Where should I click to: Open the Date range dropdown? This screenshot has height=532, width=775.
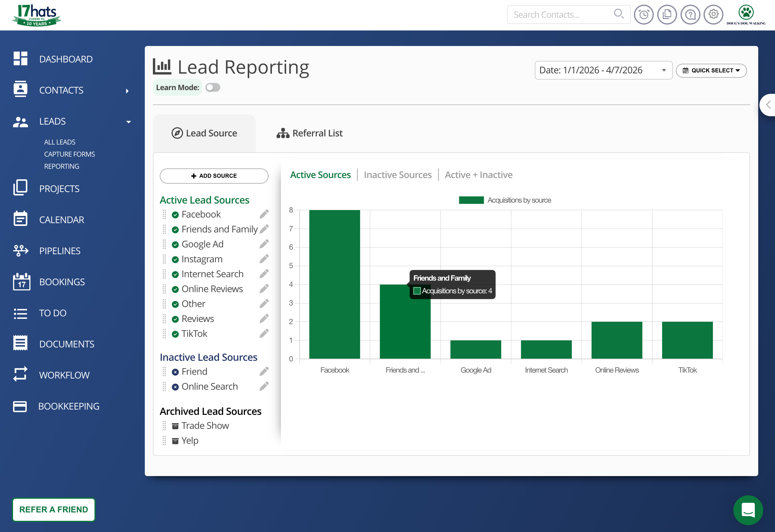pyautogui.click(x=603, y=70)
